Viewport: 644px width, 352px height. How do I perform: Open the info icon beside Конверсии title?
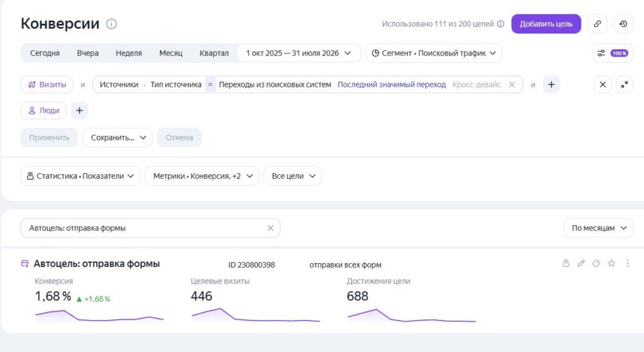pos(111,24)
